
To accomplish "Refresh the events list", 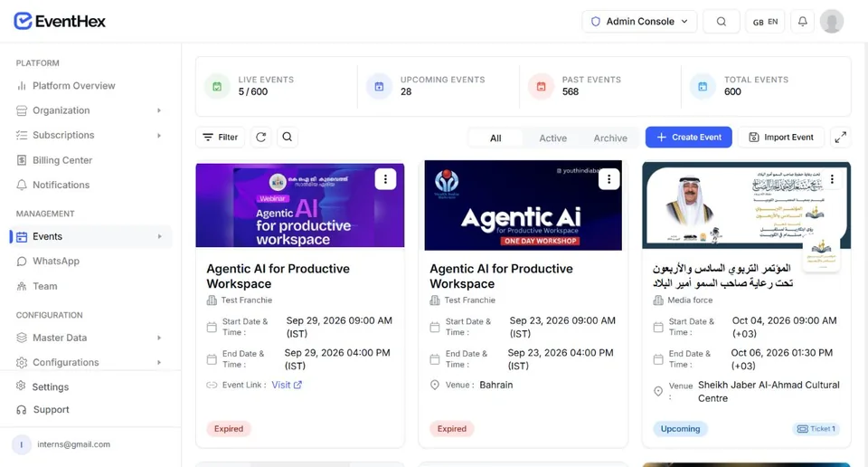I will 260,137.
